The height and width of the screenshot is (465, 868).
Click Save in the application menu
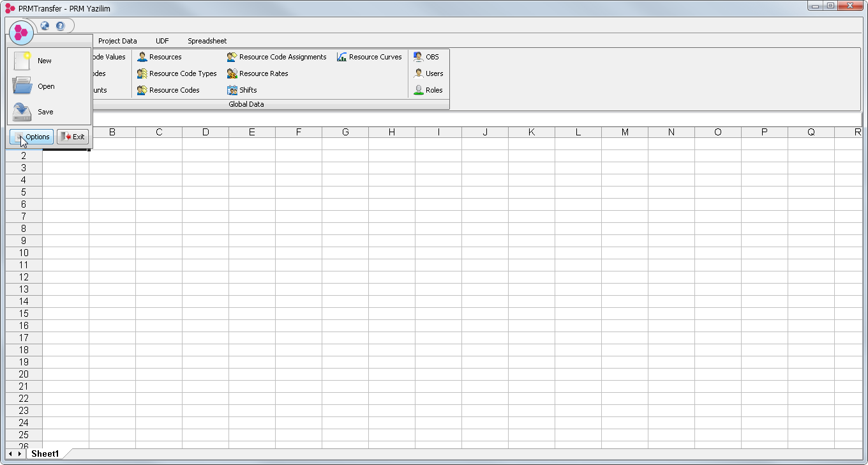point(45,112)
